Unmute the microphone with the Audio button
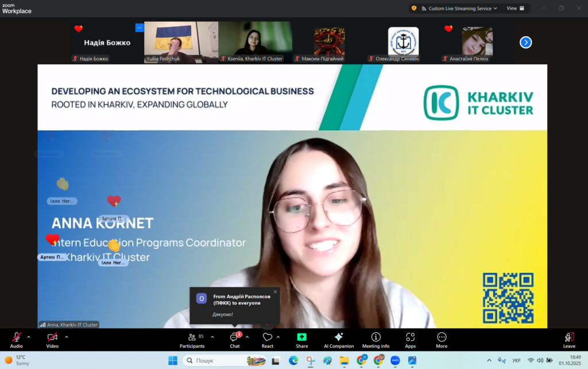 pyautogui.click(x=17, y=337)
